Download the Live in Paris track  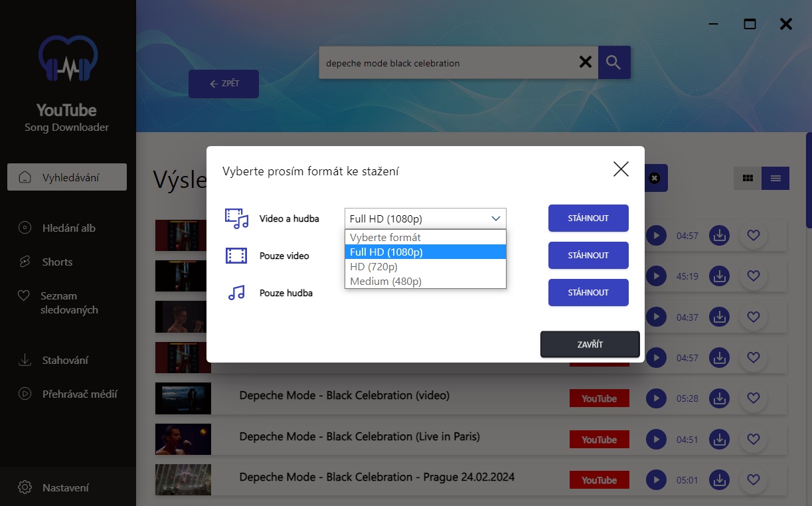pyautogui.click(x=719, y=440)
